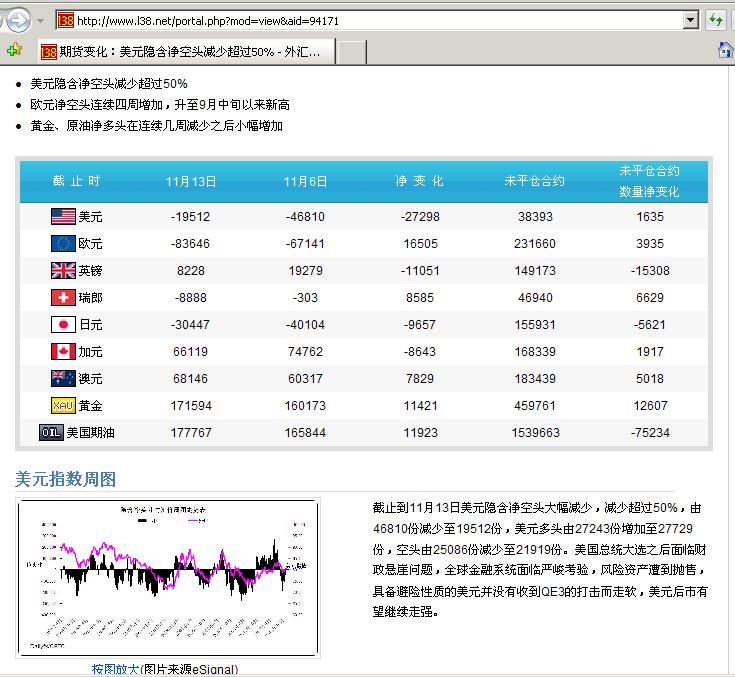
Task: Click the refresh page icon
Action: click(x=716, y=20)
